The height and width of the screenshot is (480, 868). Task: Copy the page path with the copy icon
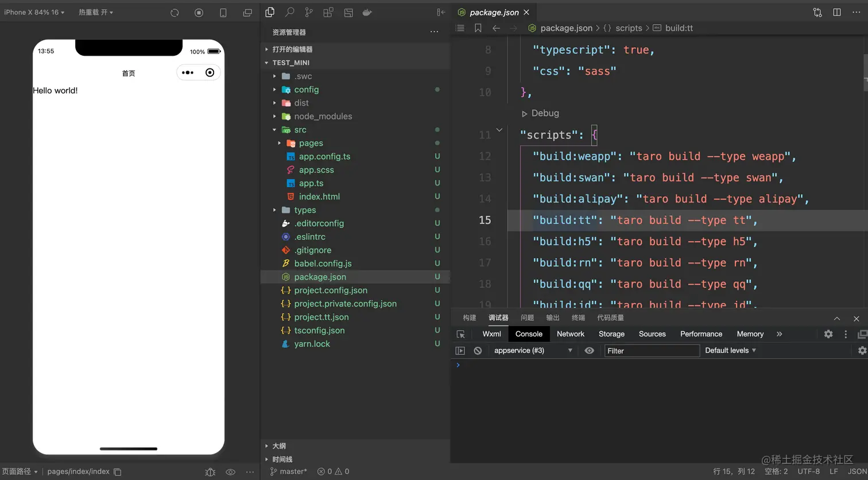pos(118,472)
